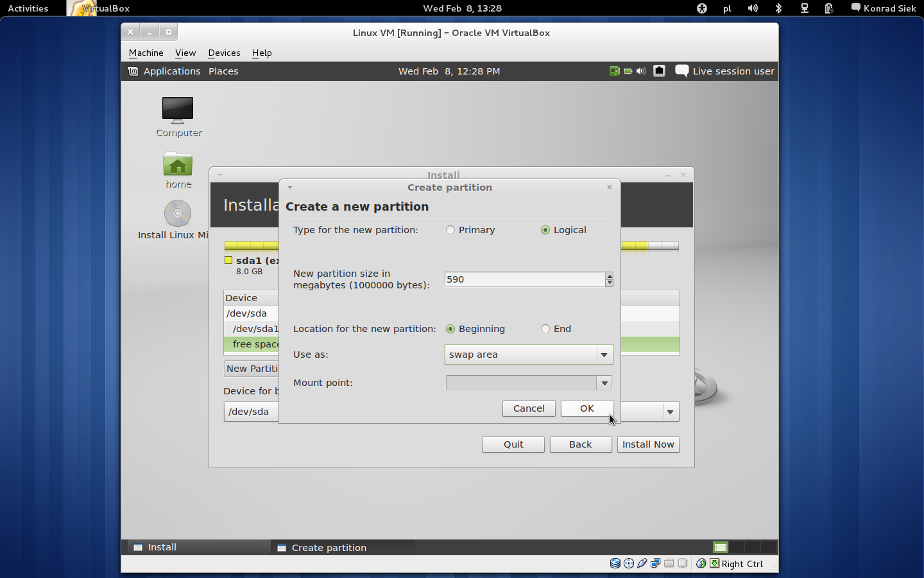Click the yellow sda1 legend swatch
This screenshot has width=924, height=578.
tap(228, 260)
